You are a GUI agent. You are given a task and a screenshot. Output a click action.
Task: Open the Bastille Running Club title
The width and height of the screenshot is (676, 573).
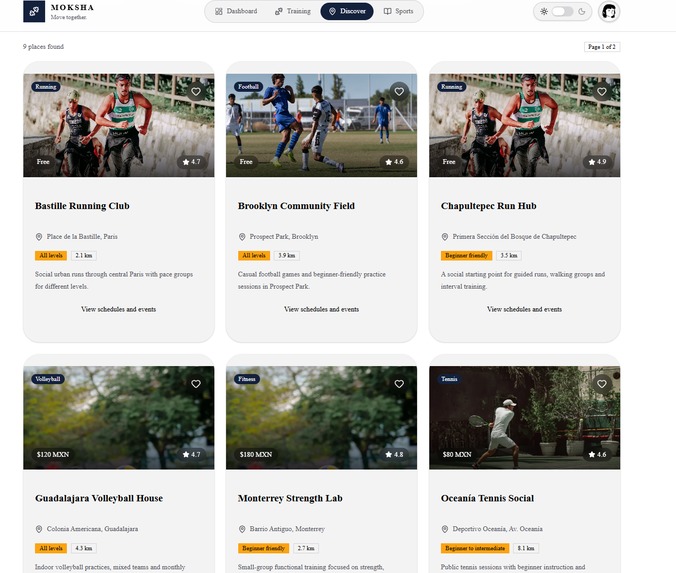[x=82, y=206]
